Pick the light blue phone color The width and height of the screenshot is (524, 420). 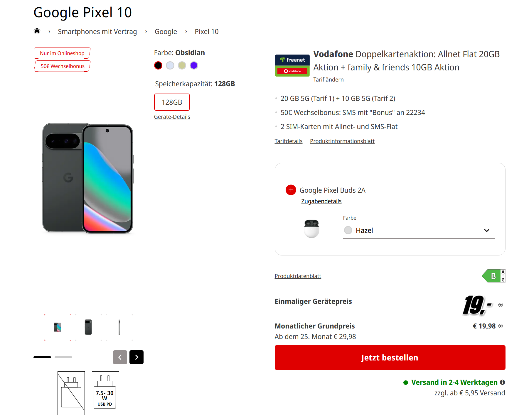click(x=170, y=65)
